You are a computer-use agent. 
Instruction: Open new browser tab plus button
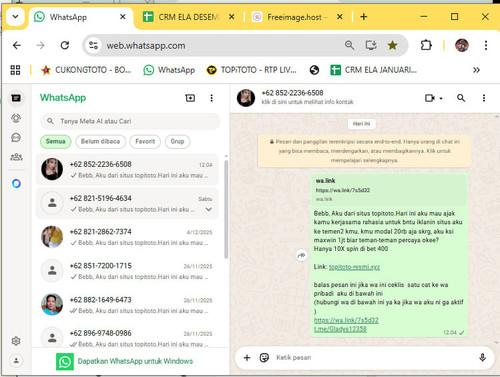[x=364, y=17]
